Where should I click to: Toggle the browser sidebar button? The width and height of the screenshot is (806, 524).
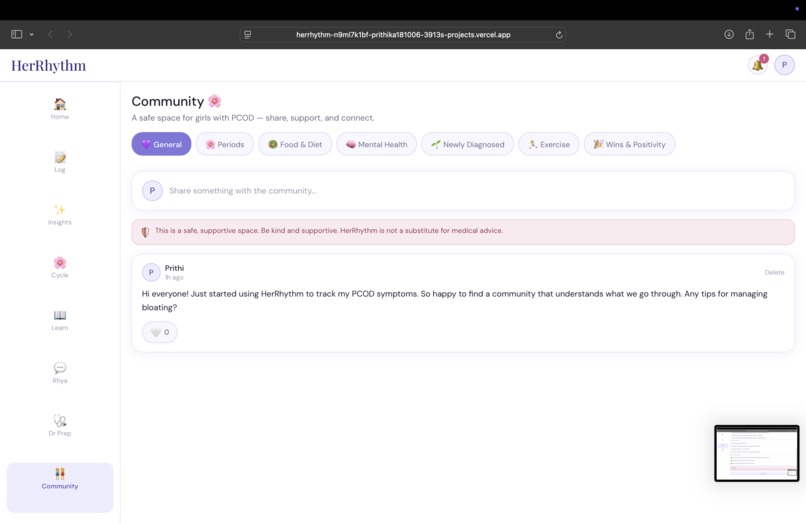click(16, 34)
